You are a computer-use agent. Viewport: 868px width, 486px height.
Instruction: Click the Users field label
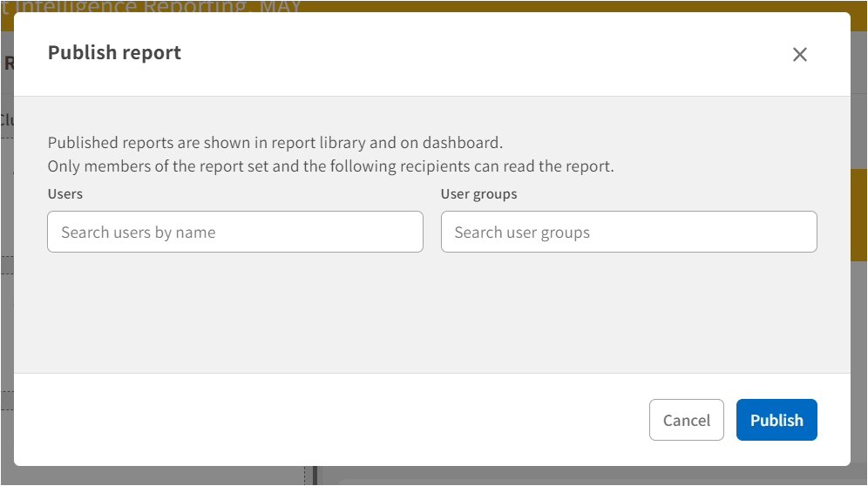tap(65, 194)
